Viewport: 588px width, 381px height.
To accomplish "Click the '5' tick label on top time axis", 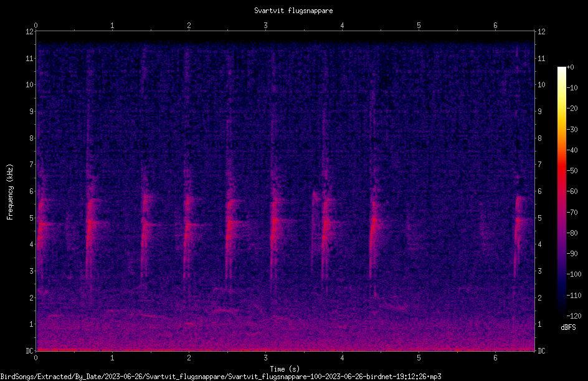I will click(419, 26).
